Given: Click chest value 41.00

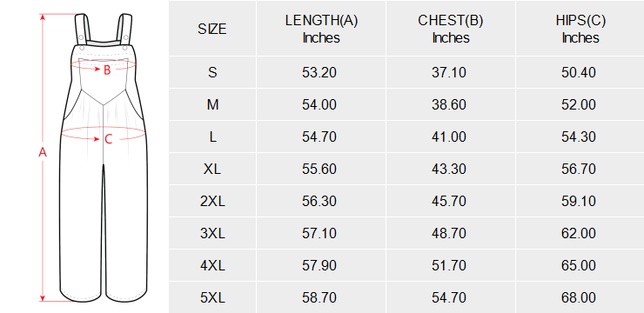Looking at the screenshot, I should click(x=449, y=137).
